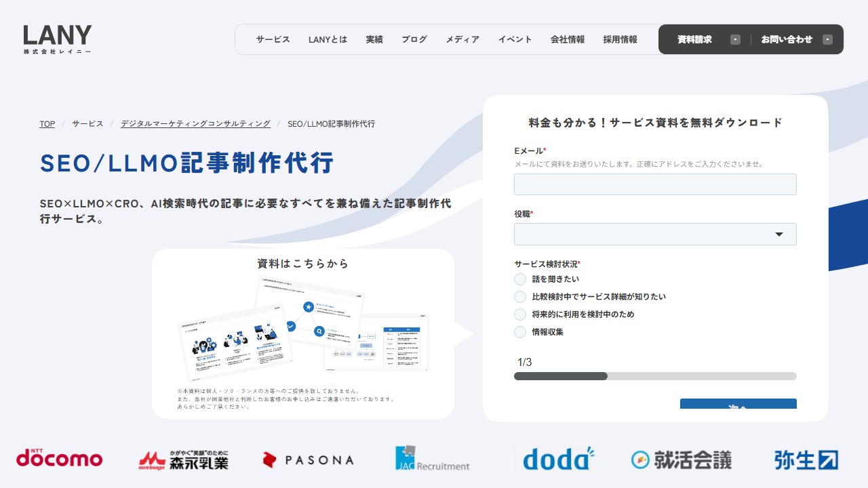Open the イベント menu item

515,39
